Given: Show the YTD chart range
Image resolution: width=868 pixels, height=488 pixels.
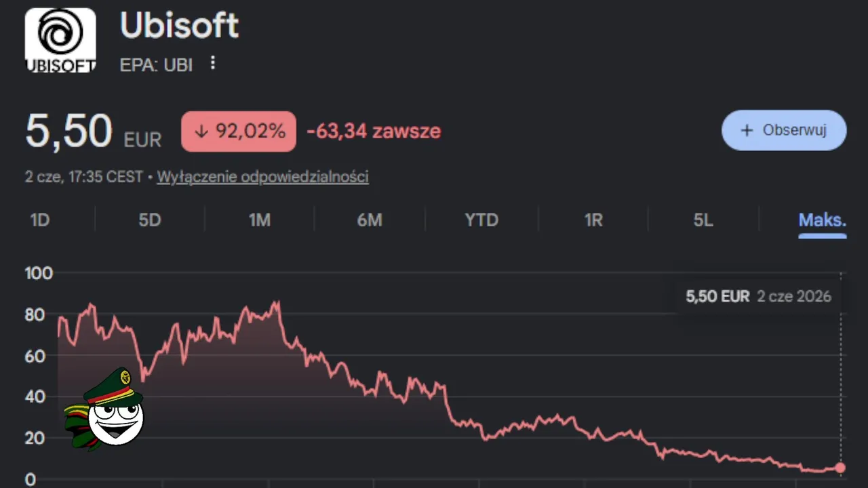Looking at the screenshot, I should click(481, 220).
